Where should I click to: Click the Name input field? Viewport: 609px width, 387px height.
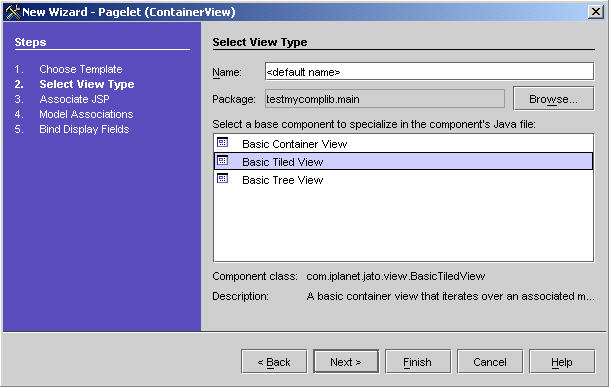click(x=429, y=72)
